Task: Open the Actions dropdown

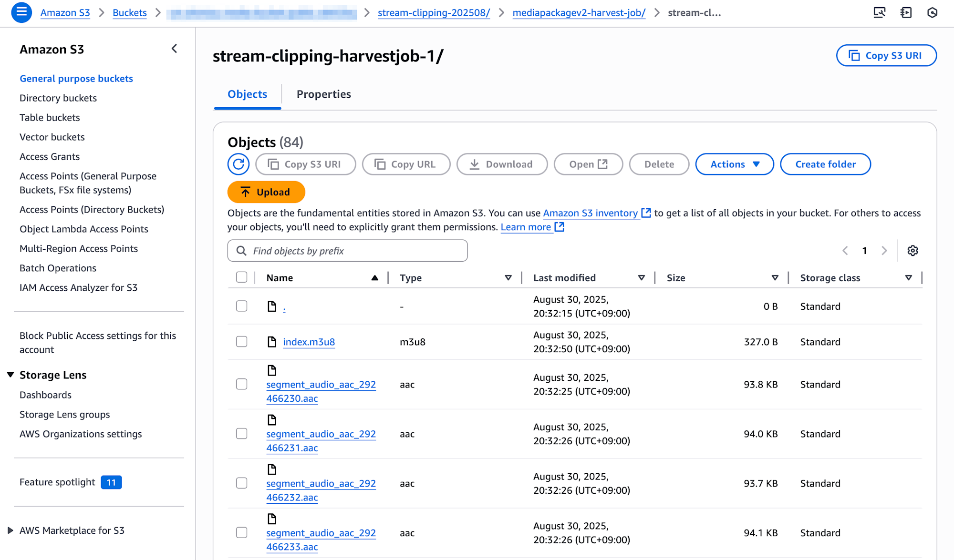Action: click(735, 164)
